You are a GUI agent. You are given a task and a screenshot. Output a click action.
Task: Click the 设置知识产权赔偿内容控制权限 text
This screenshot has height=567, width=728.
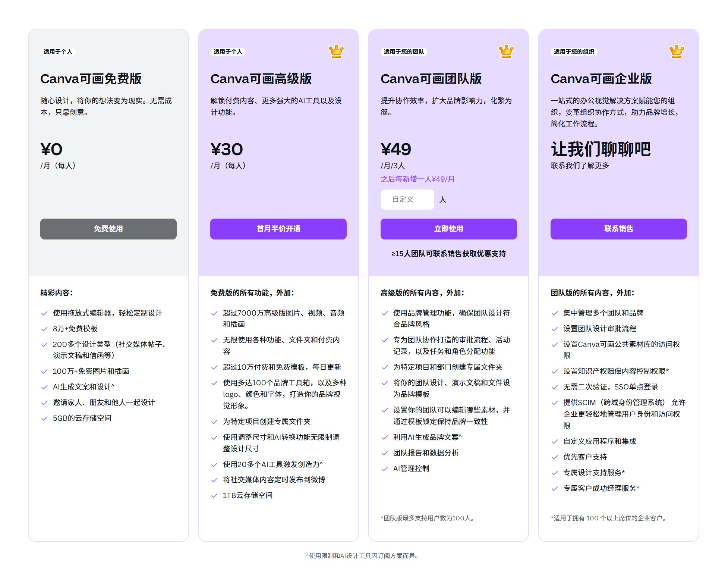point(616,371)
